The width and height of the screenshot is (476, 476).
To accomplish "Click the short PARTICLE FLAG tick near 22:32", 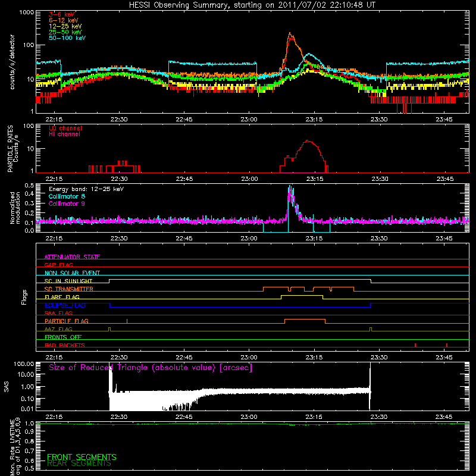I will (127, 321).
